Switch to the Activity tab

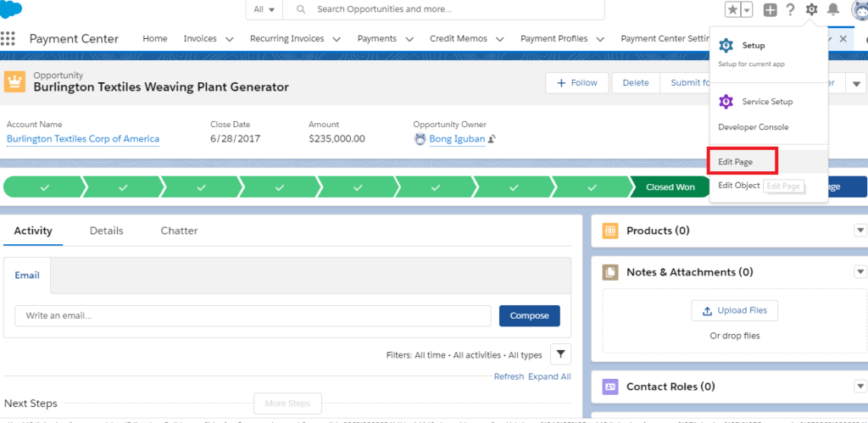[33, 231]
